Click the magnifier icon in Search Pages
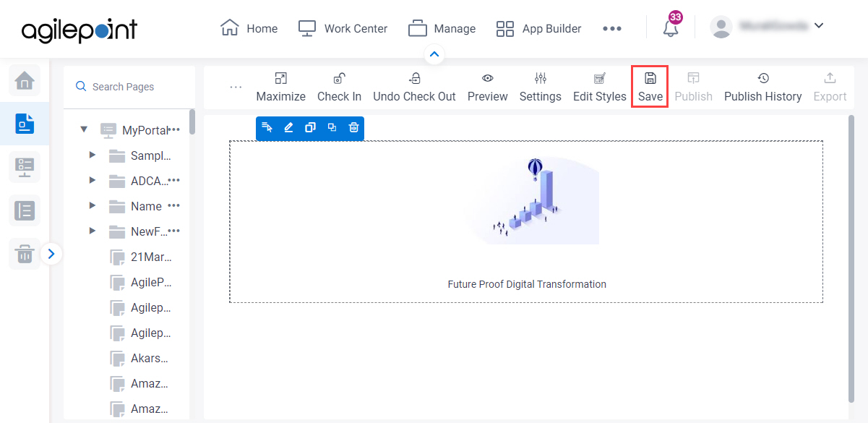 [81, 87]
